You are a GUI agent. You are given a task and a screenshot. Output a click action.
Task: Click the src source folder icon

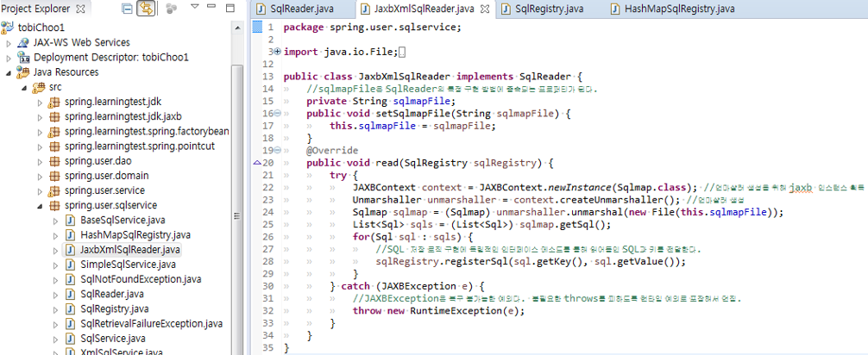click(x=39, y=87)
